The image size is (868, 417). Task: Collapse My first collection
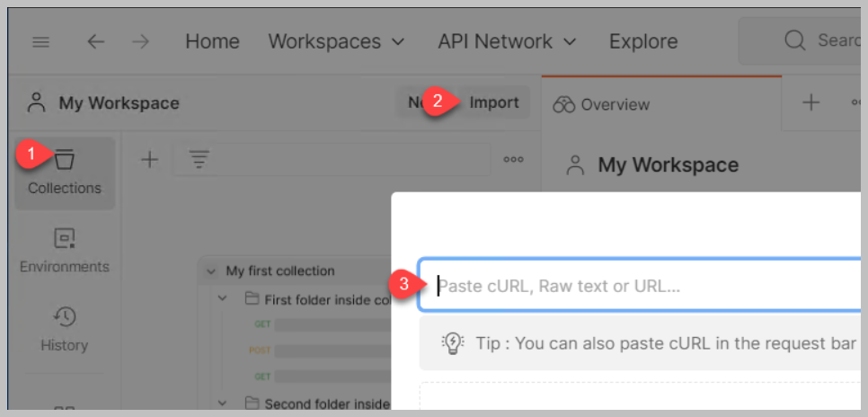[211, 271]
